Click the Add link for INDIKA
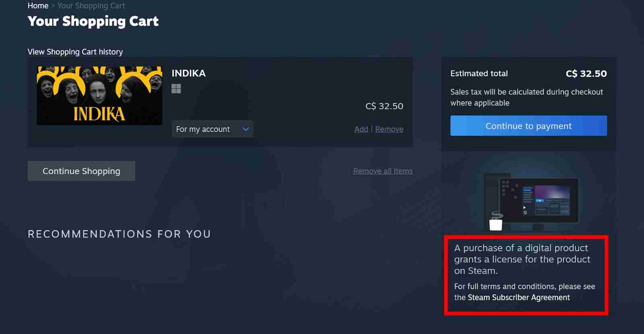Image resolution: width=644 pixels, height=334 pixels. 361,129
